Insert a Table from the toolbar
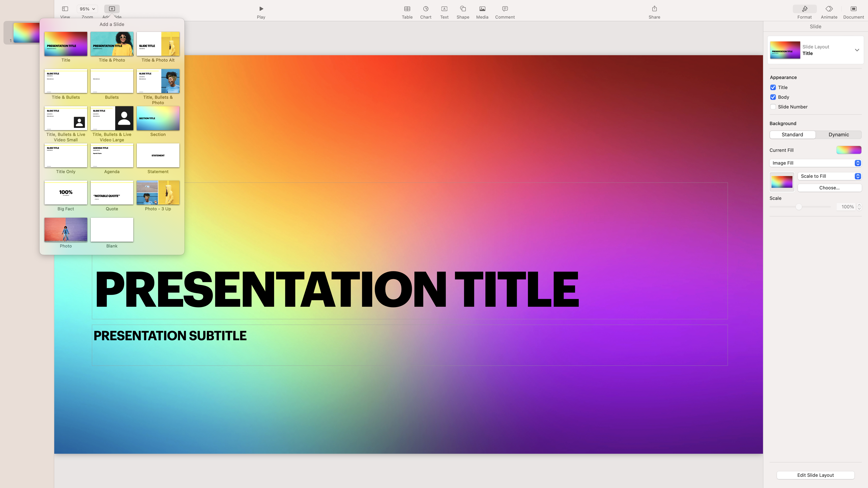The height and width of the screenshot is (488, 868). pyautogui.click(x=407, y=9)
